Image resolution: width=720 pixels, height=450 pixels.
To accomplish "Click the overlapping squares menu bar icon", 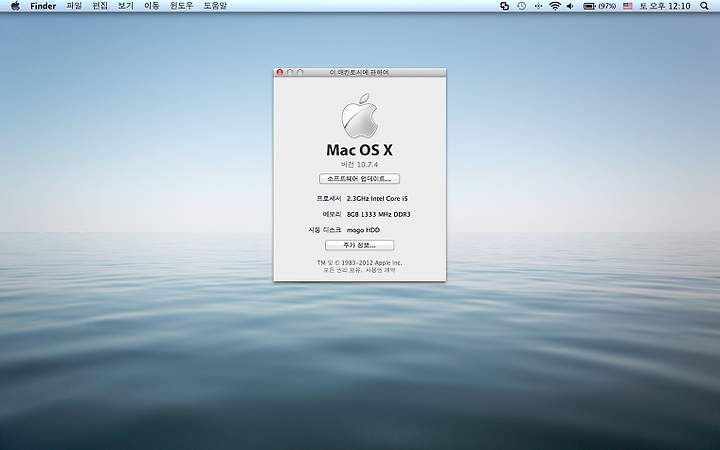I will point(505,6).
